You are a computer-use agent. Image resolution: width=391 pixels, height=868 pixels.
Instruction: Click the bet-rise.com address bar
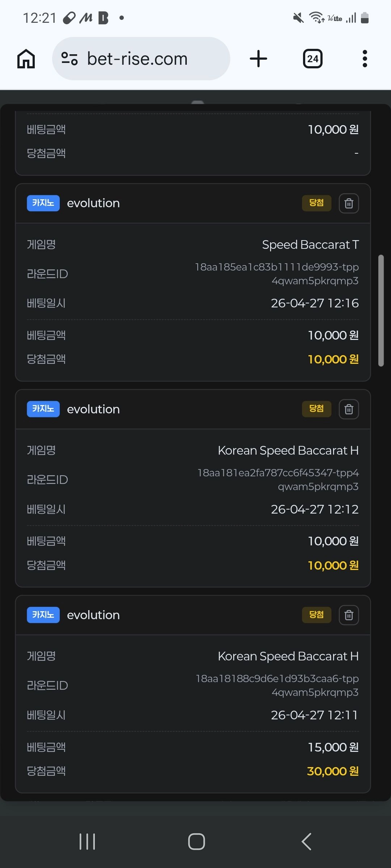[141, 59]
